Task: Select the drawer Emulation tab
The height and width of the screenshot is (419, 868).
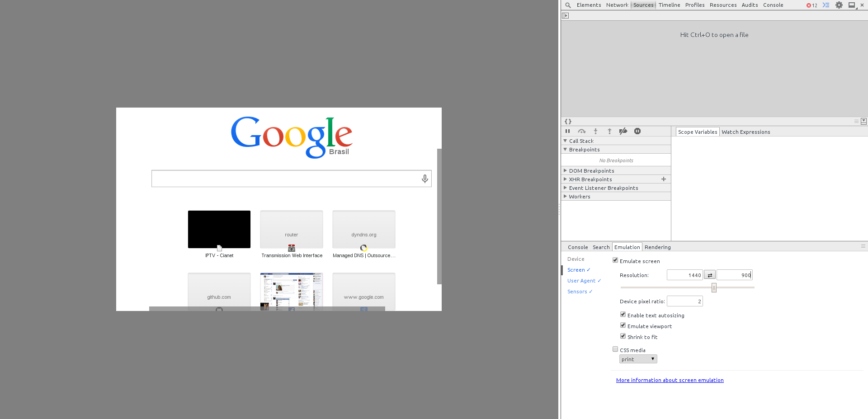Action: click(627, 247)
